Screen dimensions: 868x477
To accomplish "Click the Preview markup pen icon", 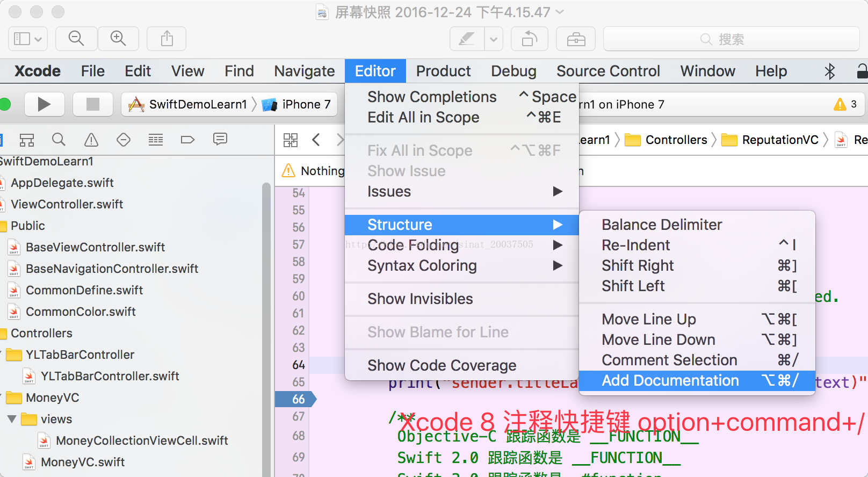I will (467, 39).
